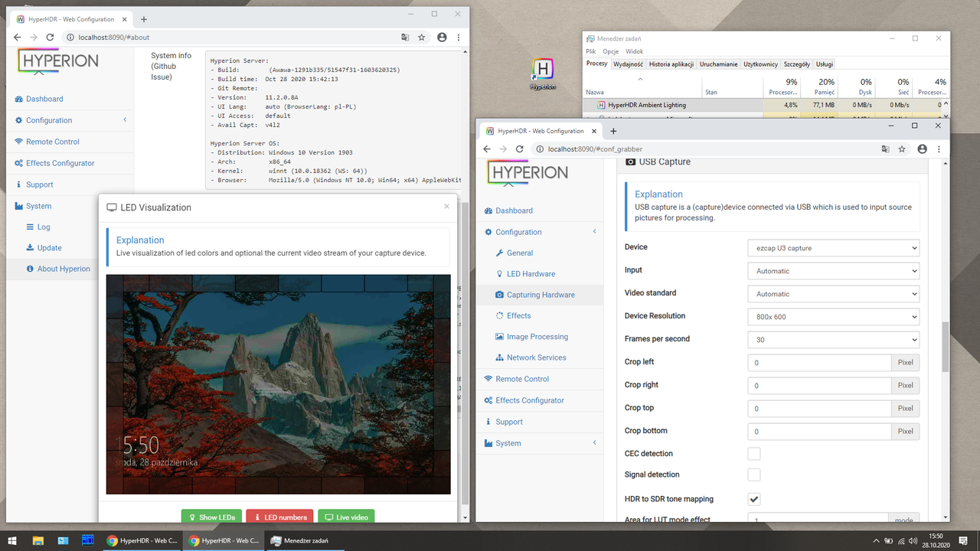Open Effects page in the right window sidebar
980x551 pixels.
pos(518,315)
